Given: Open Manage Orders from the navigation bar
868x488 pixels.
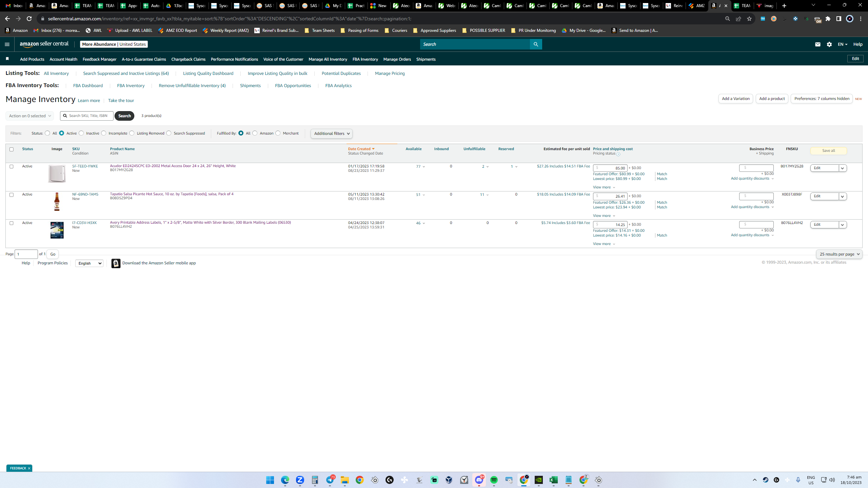Looking at the screenshot, I should 397,59.
